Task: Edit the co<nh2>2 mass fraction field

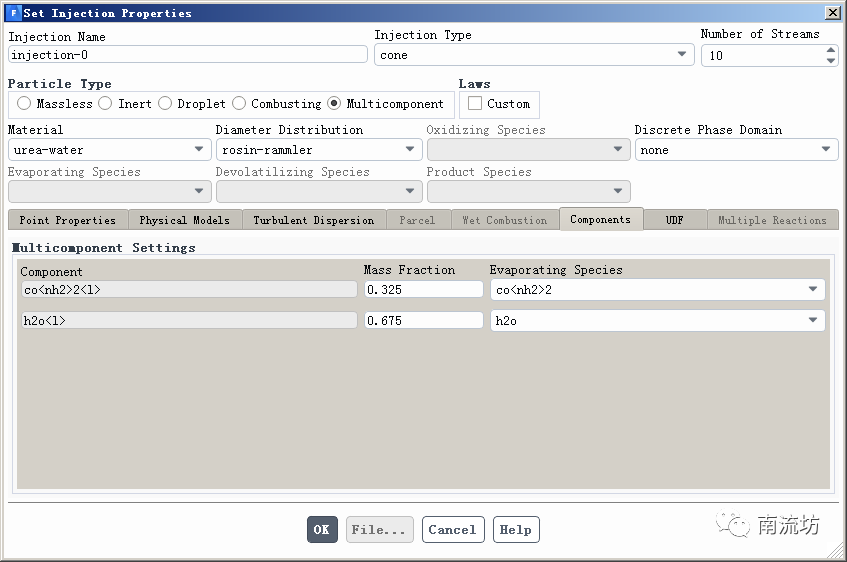Action: (x=423, y=290)
